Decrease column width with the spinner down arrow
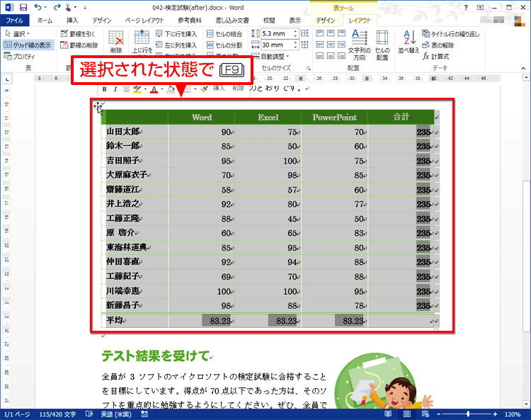The image size is (531, 420). (295, 47)
